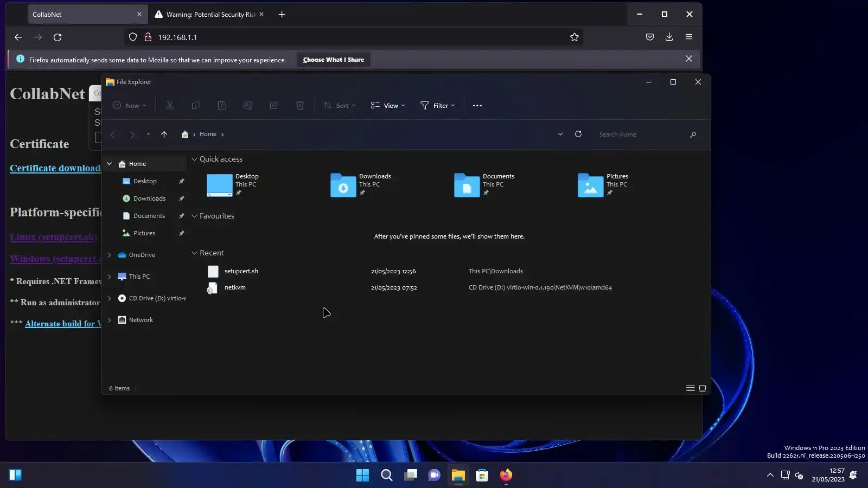Reload the Firefox page

pos(58,37)
